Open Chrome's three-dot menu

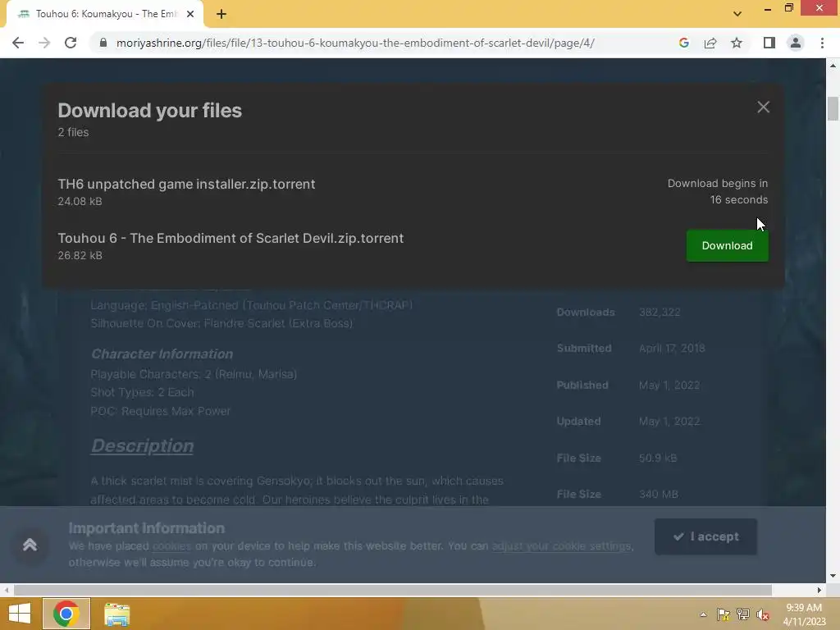point(822,43)
